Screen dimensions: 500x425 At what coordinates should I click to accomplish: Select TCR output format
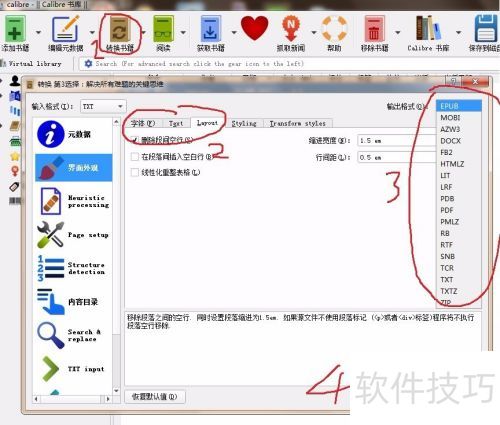(459, 268)
